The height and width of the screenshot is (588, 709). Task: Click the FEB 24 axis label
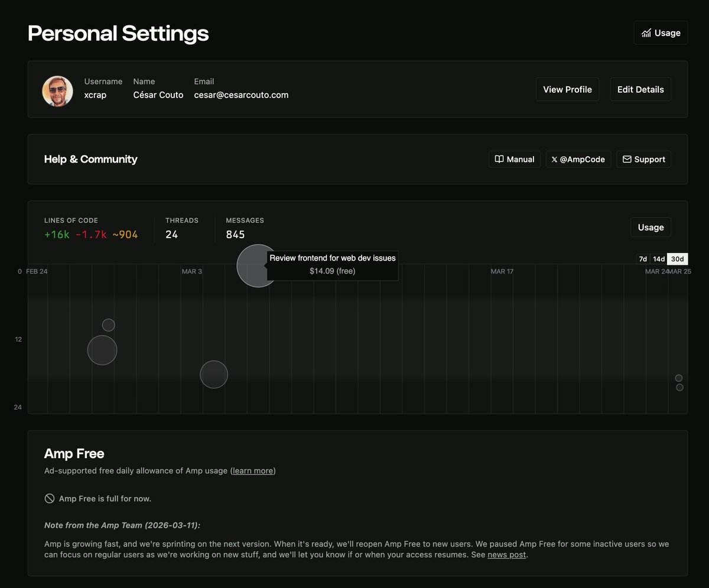[37, 271]
